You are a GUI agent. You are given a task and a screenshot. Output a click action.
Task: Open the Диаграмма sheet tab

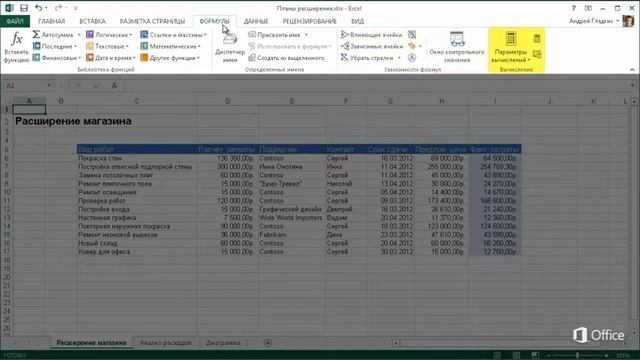click(223, 343)
